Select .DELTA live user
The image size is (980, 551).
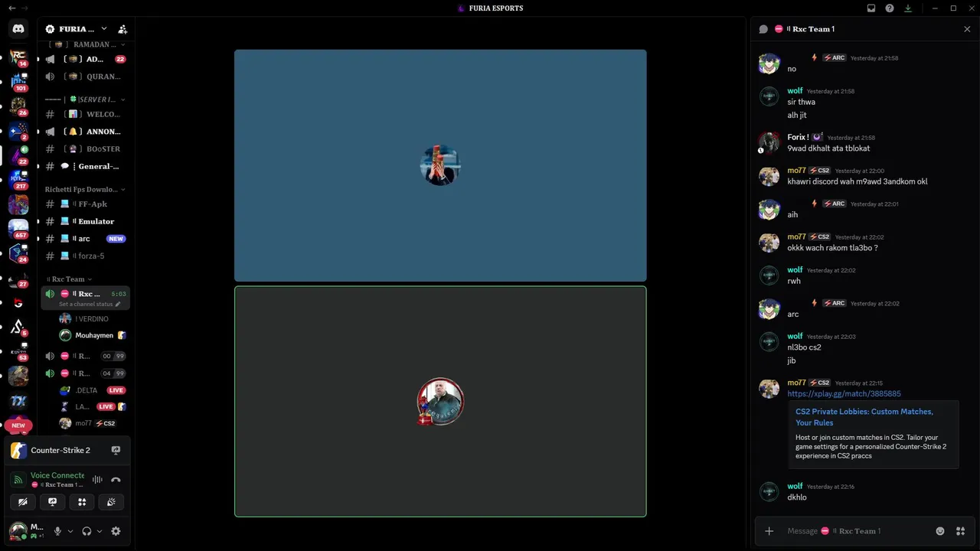pos(93,390)
